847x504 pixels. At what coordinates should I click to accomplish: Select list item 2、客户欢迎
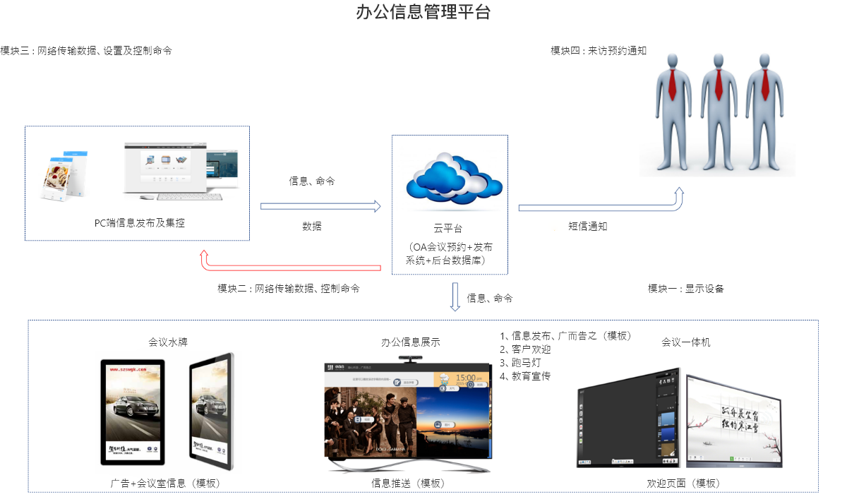pos(525,349)
